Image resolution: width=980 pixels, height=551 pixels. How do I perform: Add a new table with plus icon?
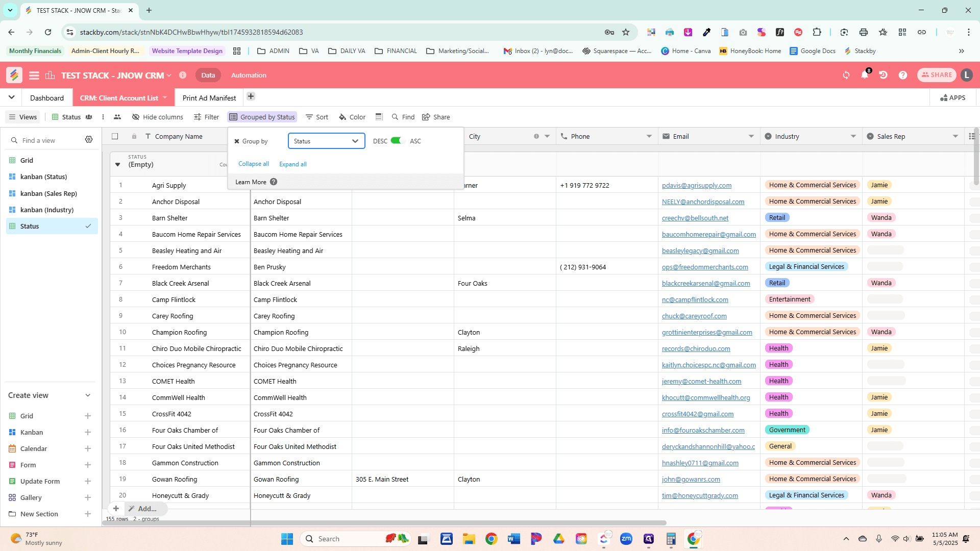[x=251, y=96]
